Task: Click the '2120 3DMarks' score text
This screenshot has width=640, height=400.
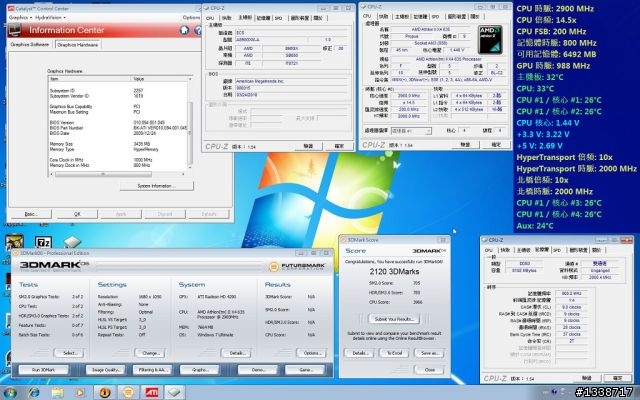Action: click(x=394, y=272)
